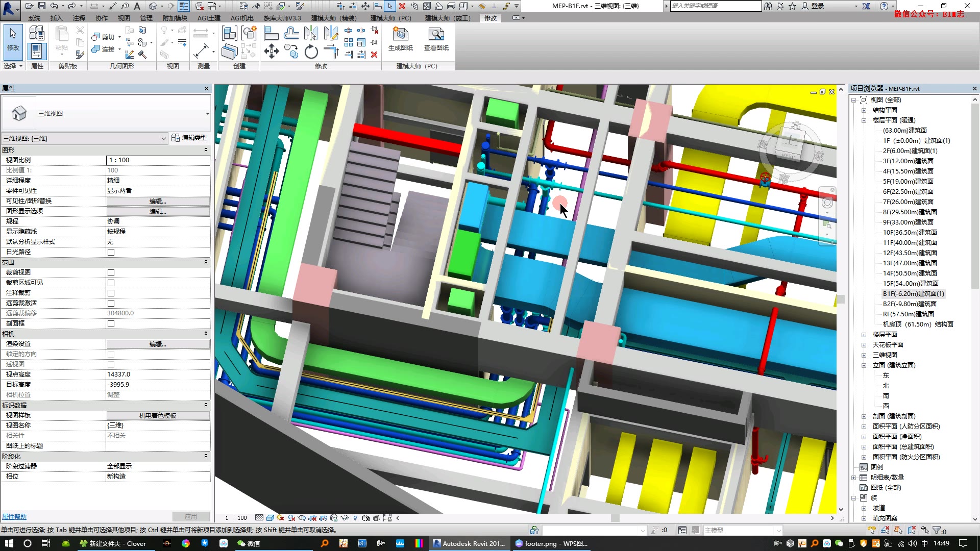Collapse 立面 (建筑立面) tree node
The image size is (980, 551).
pyautogui.click(x=864, y=365)
